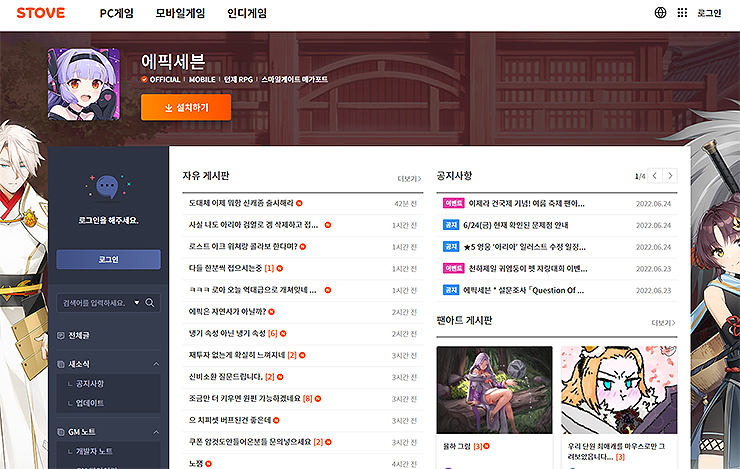Open the apps grid menu icon
Image resolution: width=740 pixels, height=469 pixels.
(682, 13)
